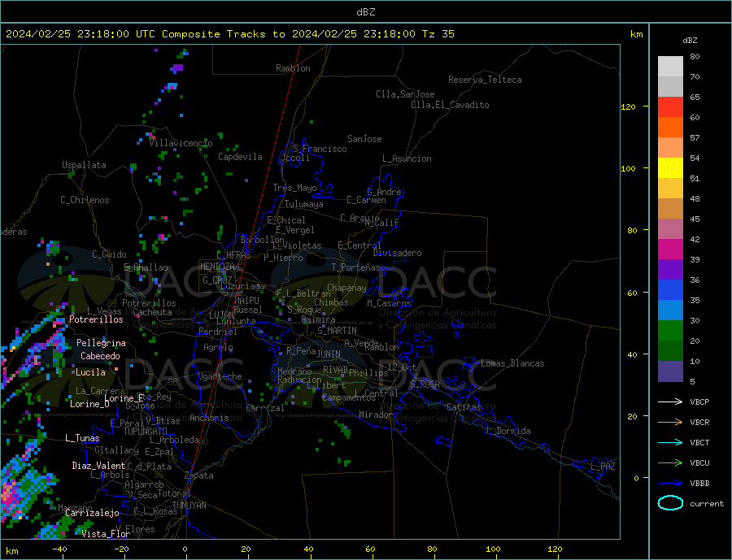Click the Vista_Flor map label
The image size is (732, 560).
(x=106, y=534)
